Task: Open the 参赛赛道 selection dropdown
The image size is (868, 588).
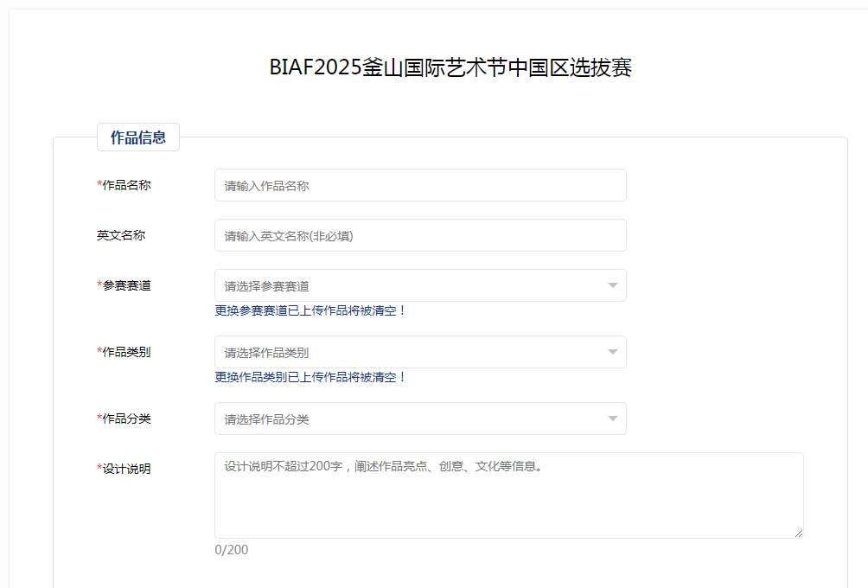Action: click(x=420, y=285)
